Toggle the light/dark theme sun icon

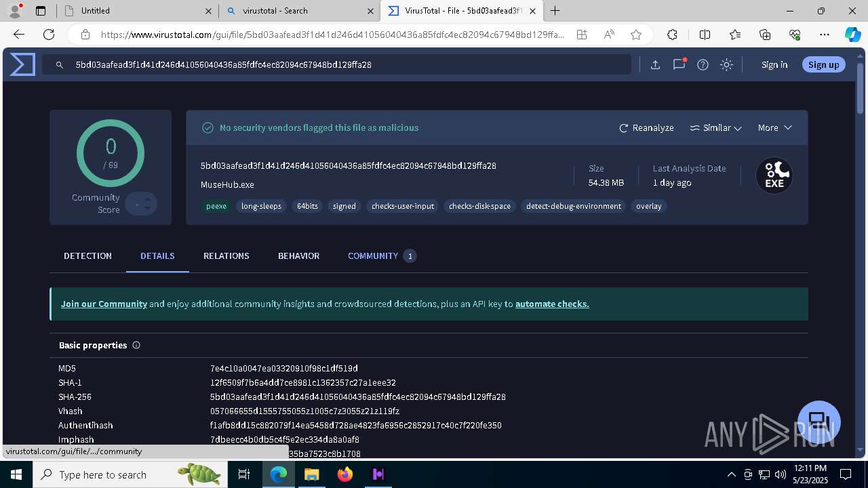[x=726, y=65]
